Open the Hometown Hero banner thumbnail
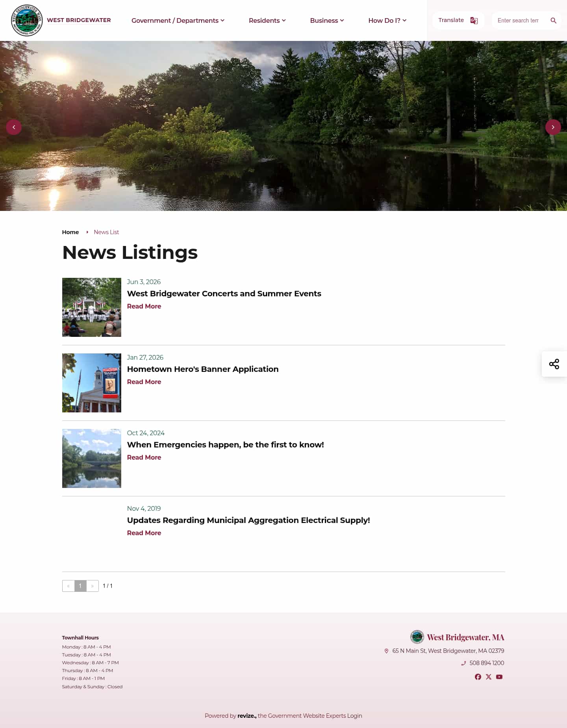 (92, 383)
